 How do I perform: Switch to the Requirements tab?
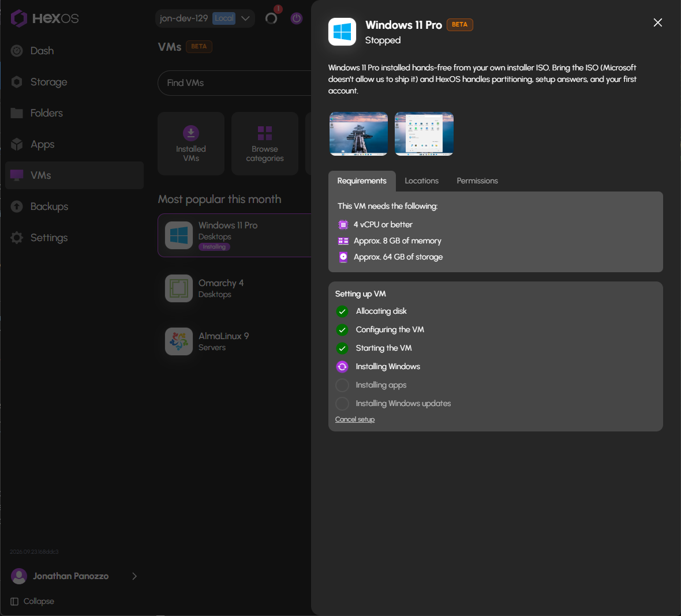click(362, 181)
